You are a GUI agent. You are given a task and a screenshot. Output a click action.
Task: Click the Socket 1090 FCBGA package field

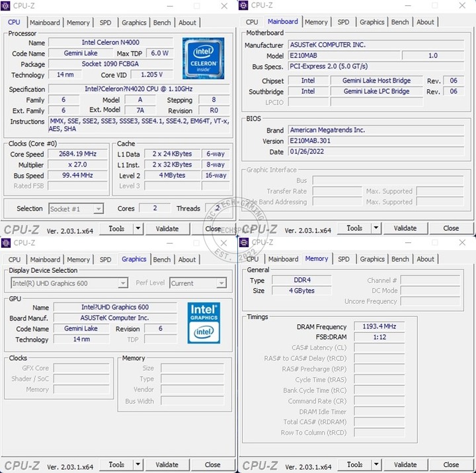pyautogui.click(x=110, y=63)
